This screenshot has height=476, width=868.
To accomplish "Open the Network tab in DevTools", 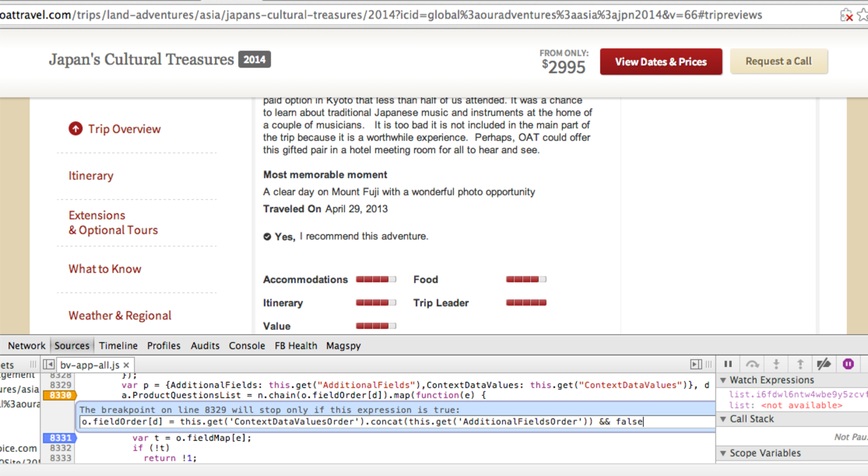I will pos(26,345).
